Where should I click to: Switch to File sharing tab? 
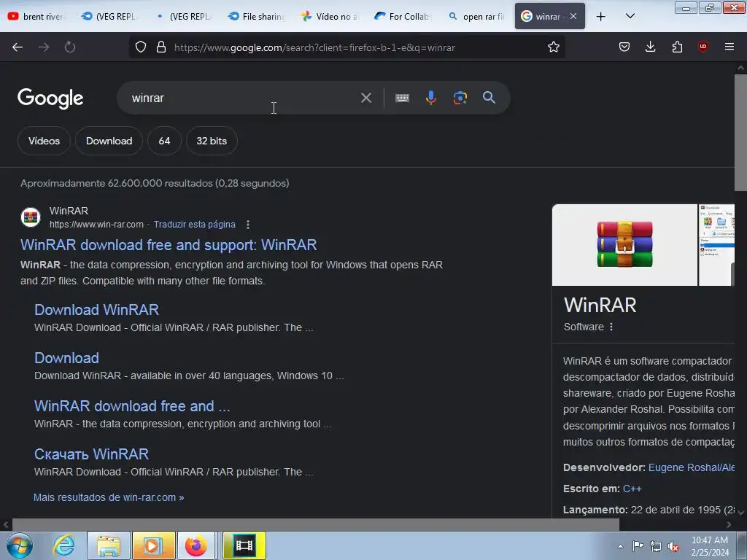[256, 16]
